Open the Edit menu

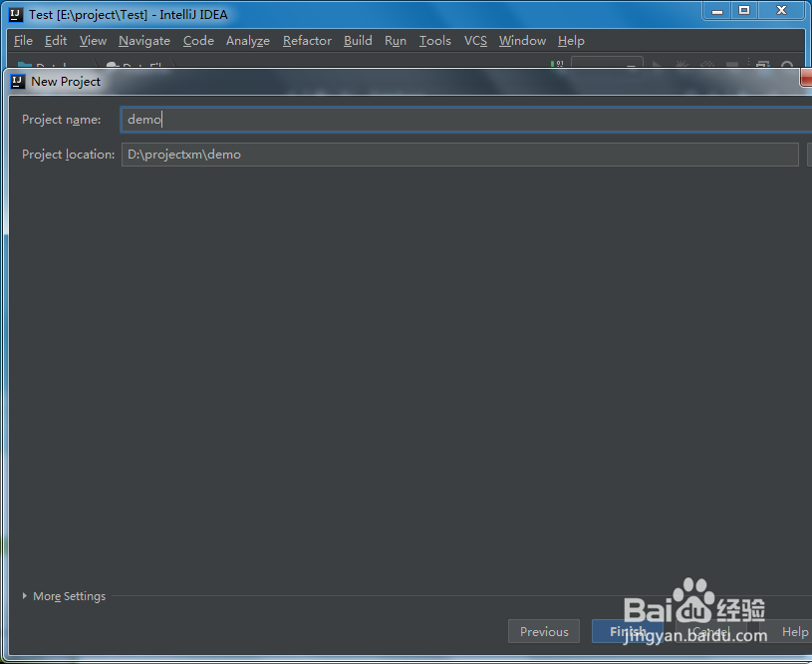pyautogui.click(x=56, y=41)
